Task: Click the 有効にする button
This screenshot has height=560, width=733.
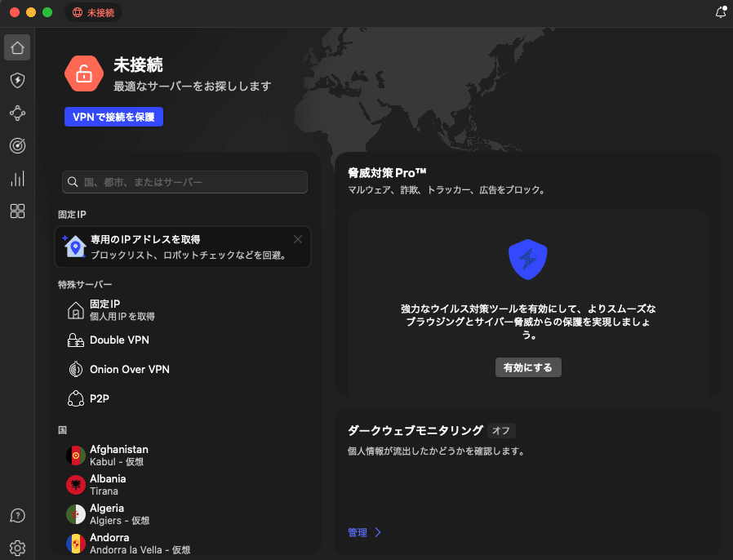Action: coord(528,367)
